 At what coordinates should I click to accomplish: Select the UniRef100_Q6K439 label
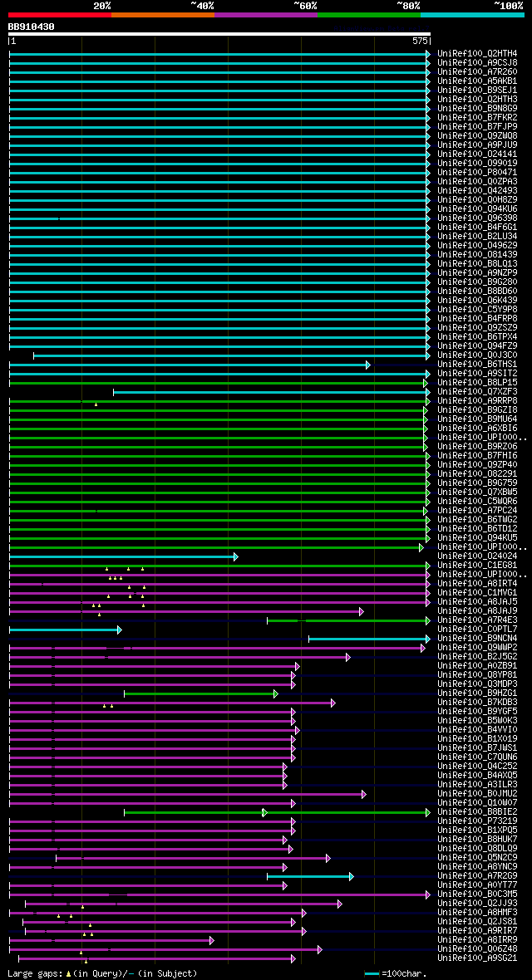coord(477,300)
